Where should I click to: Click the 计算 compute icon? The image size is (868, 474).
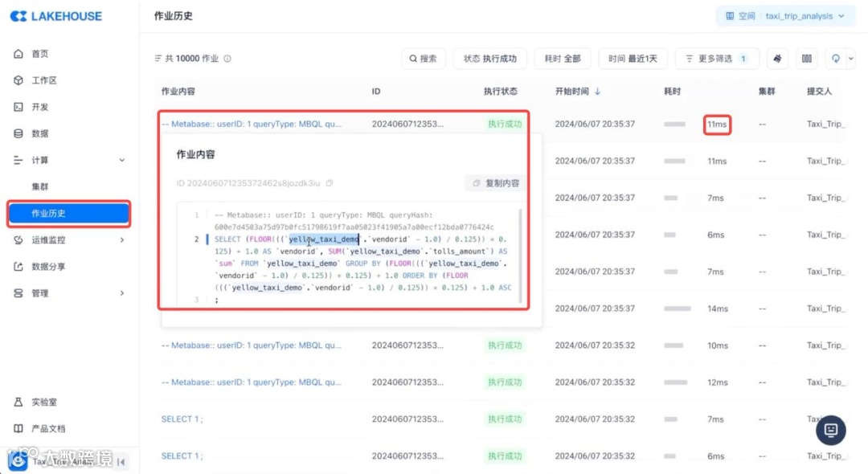pos(18,161)
